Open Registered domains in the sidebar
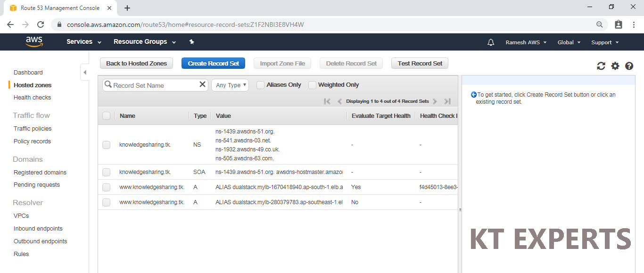Image resolution: width=644 pixels, height=273 pixels. (x=40, y=173)
